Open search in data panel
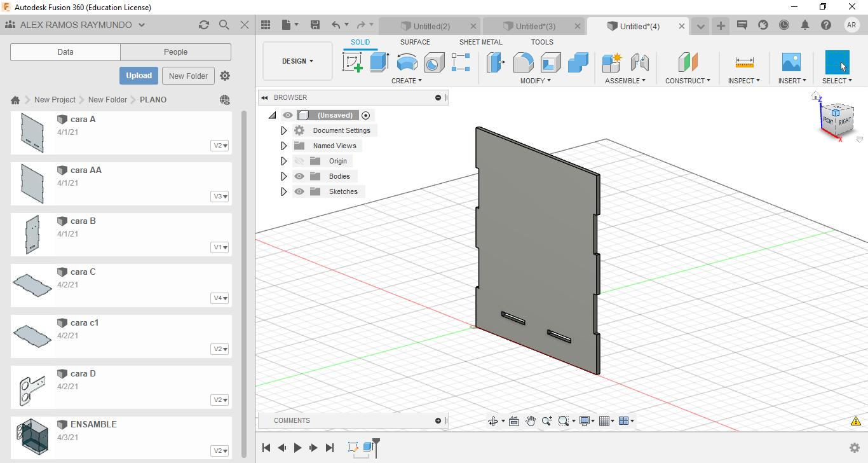This screenshot has height=463, width=868. click(224, 25)
